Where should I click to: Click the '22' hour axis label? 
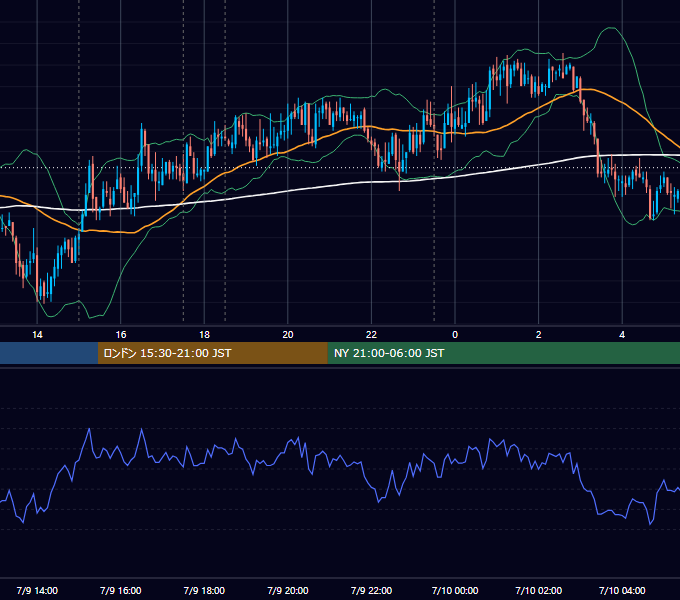(371, 335)
